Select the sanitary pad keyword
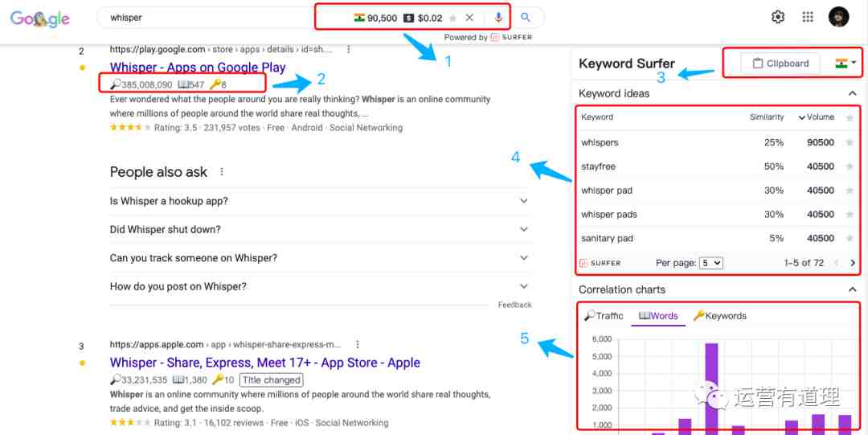The height and width of the screenshot is (435, 868). click(607, 238)
